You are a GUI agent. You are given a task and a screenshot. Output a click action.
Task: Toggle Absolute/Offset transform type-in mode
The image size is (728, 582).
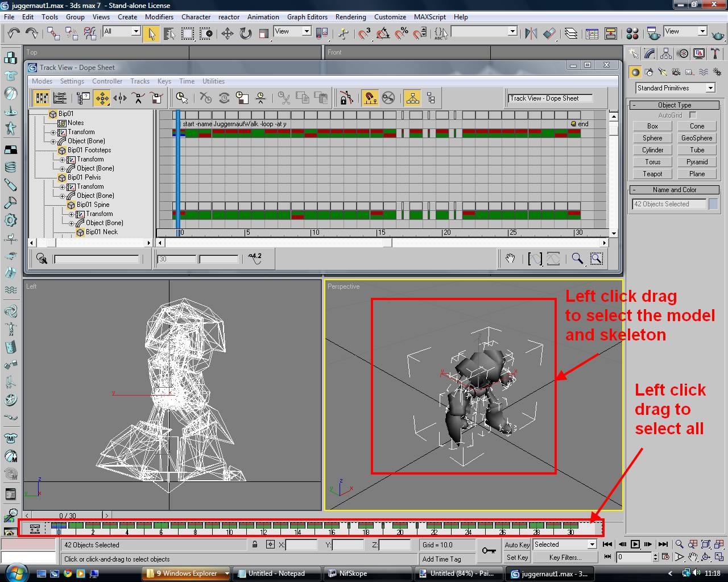270,544
